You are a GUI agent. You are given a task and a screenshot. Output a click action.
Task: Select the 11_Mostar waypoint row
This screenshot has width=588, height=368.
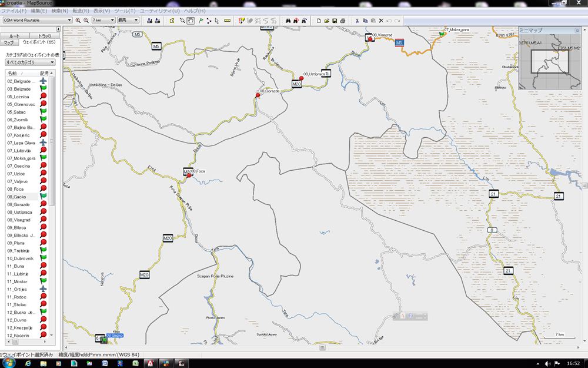(x=26, y=281)
